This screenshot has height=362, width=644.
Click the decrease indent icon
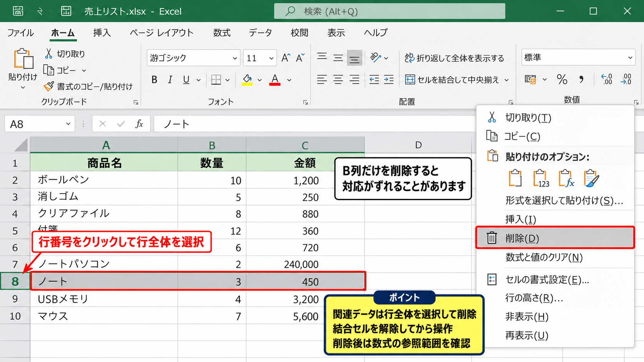click(x=374, y=80)
